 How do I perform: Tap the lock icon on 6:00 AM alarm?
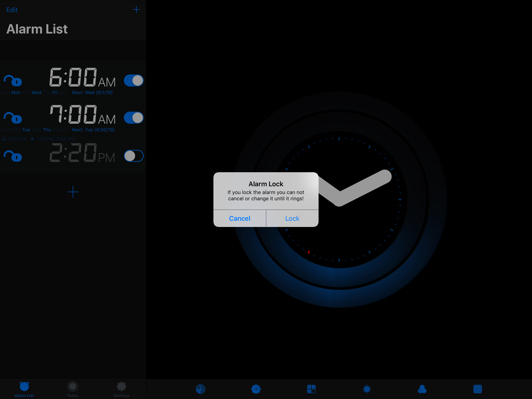pyautogui.click(x=13, y=81)
